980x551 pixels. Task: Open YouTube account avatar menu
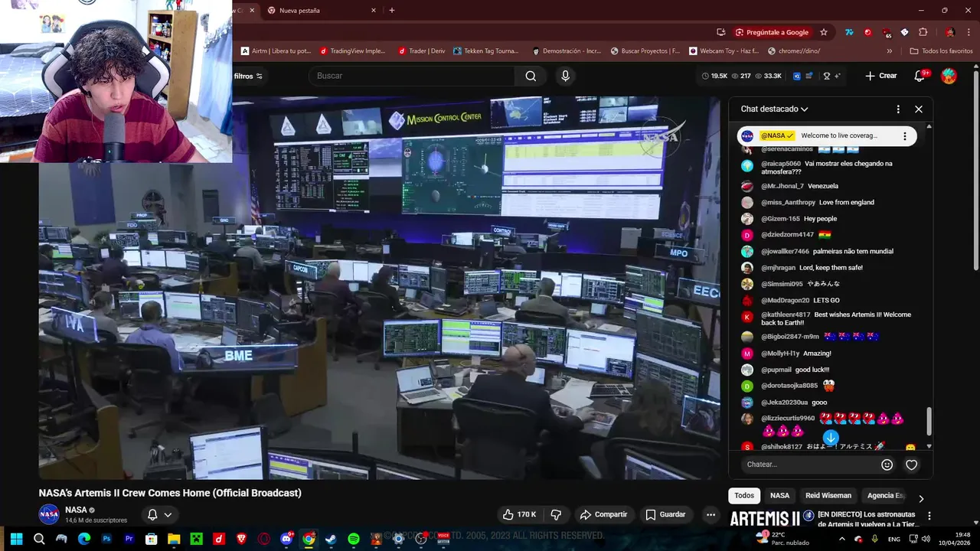pyautogui.click(x=949, y=76)
